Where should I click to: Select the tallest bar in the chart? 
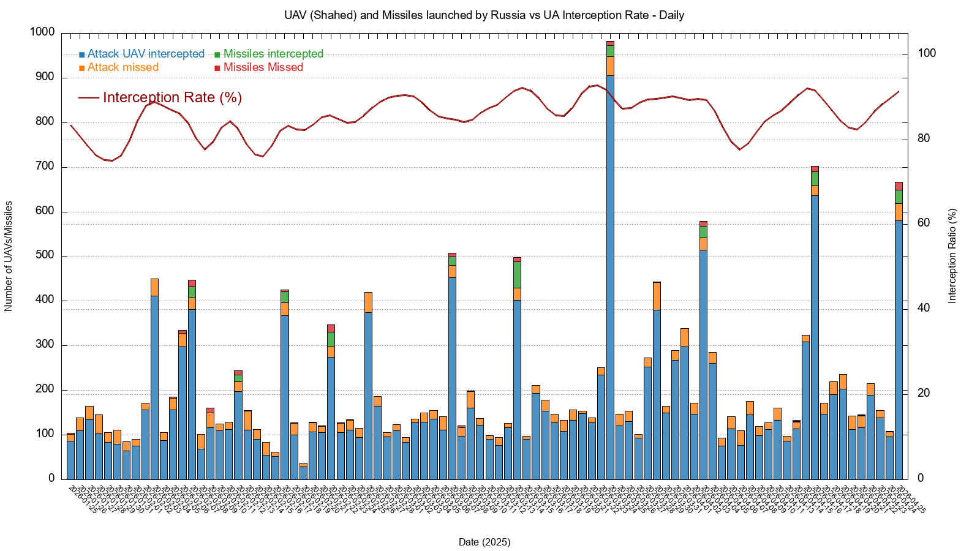tap(610, 275)
